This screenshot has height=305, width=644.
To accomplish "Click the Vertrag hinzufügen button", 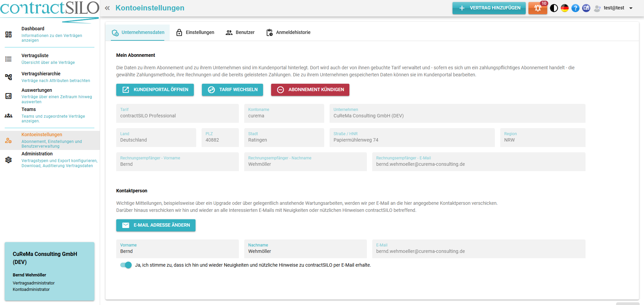I will click(489, 8).
